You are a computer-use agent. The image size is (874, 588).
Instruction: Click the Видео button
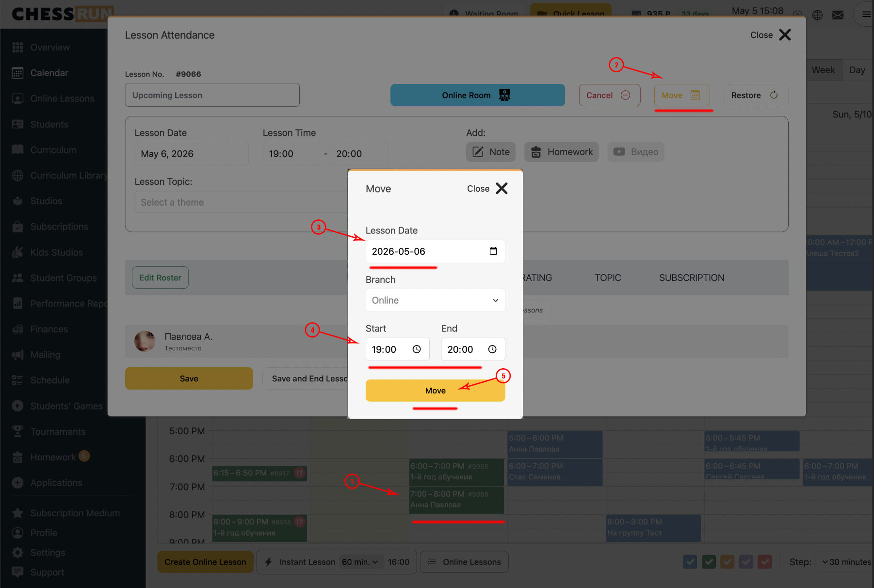636,152
